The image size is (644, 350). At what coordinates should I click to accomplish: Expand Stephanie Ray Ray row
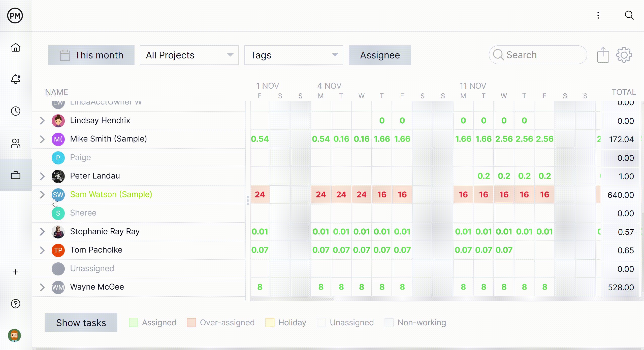[x=42, y=232]
